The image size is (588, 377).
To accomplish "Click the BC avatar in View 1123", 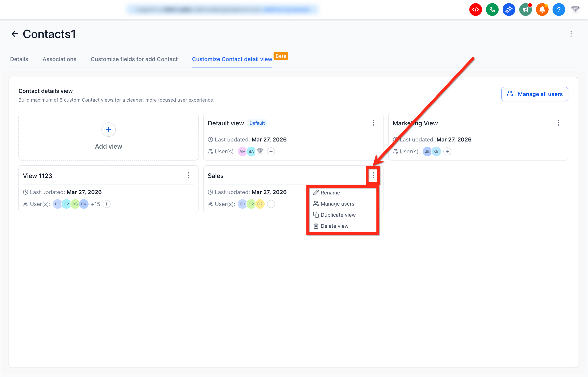I will coord(57,204).
